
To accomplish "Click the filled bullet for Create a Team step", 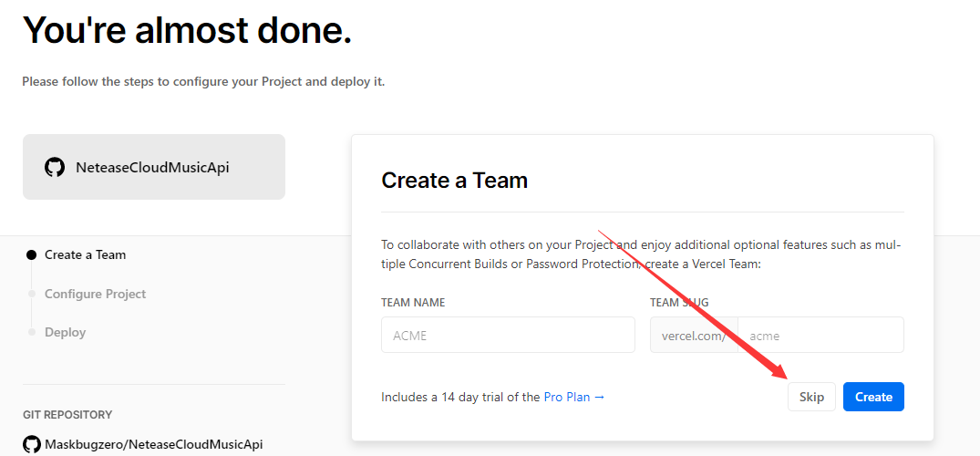I will coord(32,255).
